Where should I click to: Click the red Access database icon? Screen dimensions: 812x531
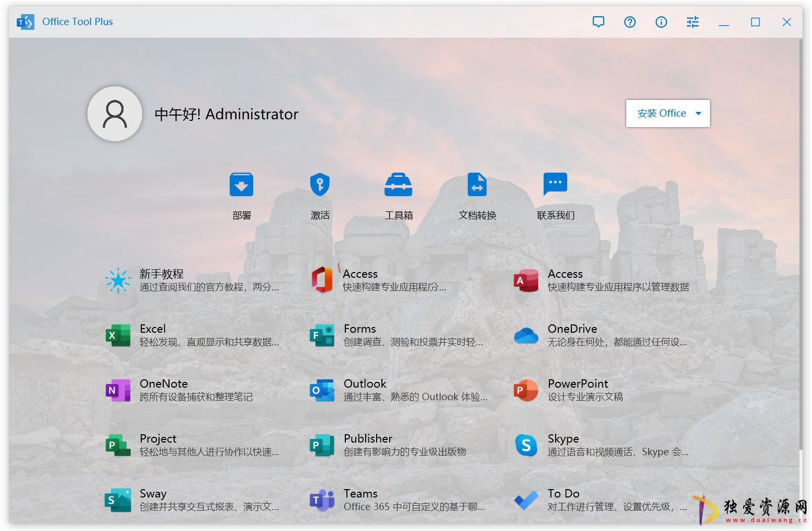(x=526, y=280)
